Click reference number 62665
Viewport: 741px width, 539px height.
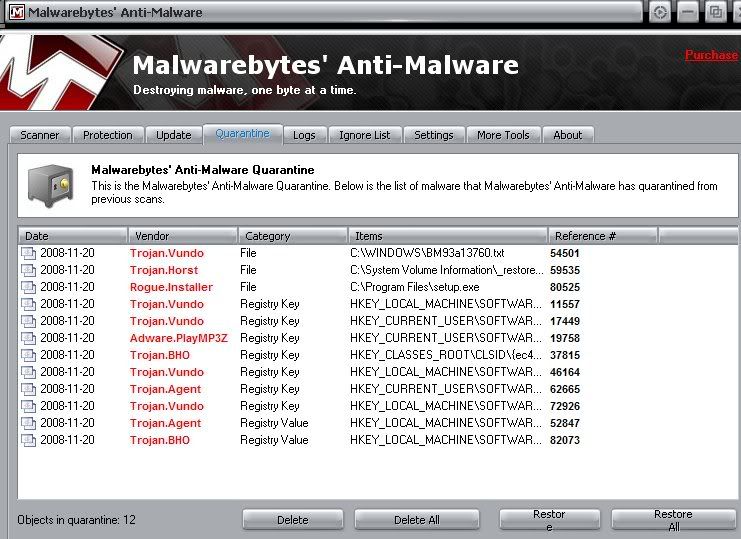pos(565,389)
